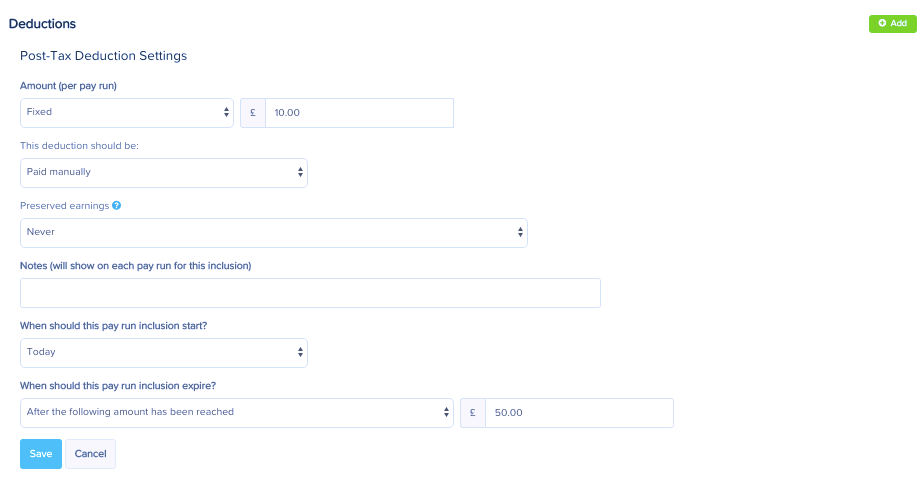Click into the Notes text field
The width and height of the screenshot is (924, 478).
(311, 293)
